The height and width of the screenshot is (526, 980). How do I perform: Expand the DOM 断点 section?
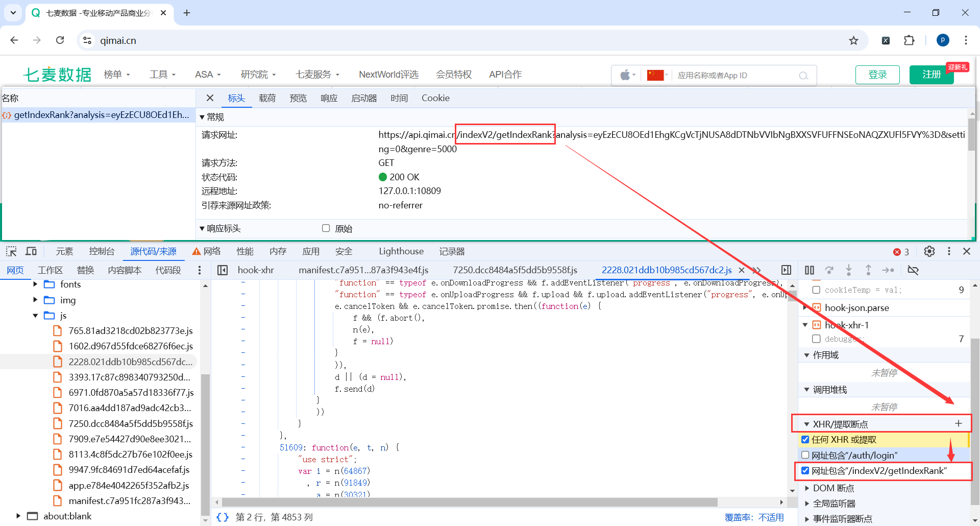807,488
